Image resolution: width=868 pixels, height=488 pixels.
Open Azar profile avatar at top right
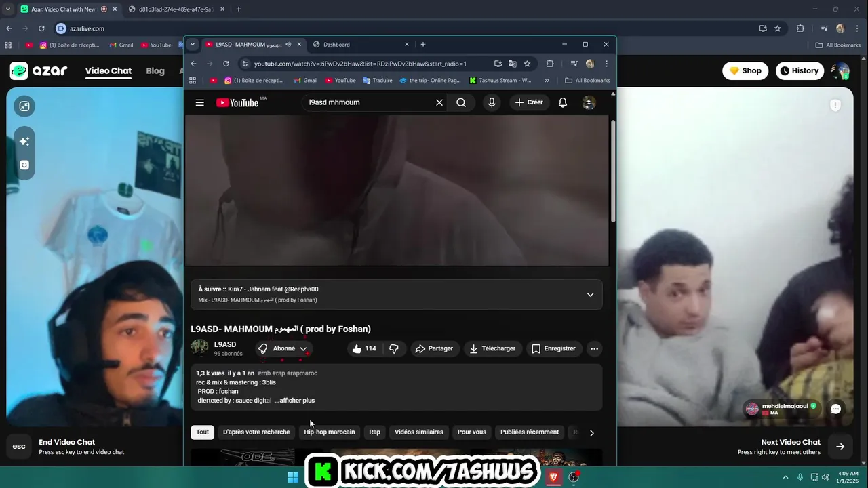[840, 70]
